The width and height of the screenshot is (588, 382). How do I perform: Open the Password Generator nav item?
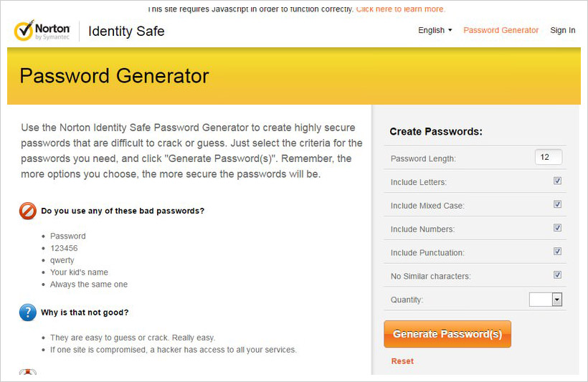point(501,30)
